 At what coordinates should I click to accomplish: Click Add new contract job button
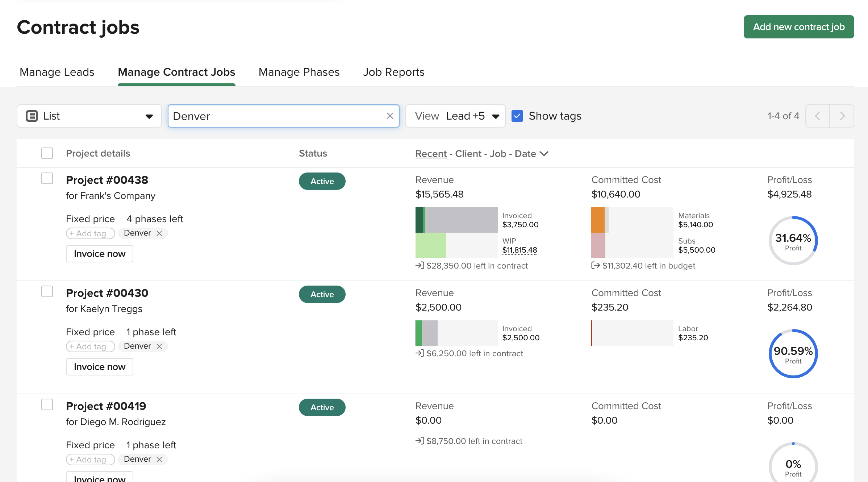[x=798, y=27]
